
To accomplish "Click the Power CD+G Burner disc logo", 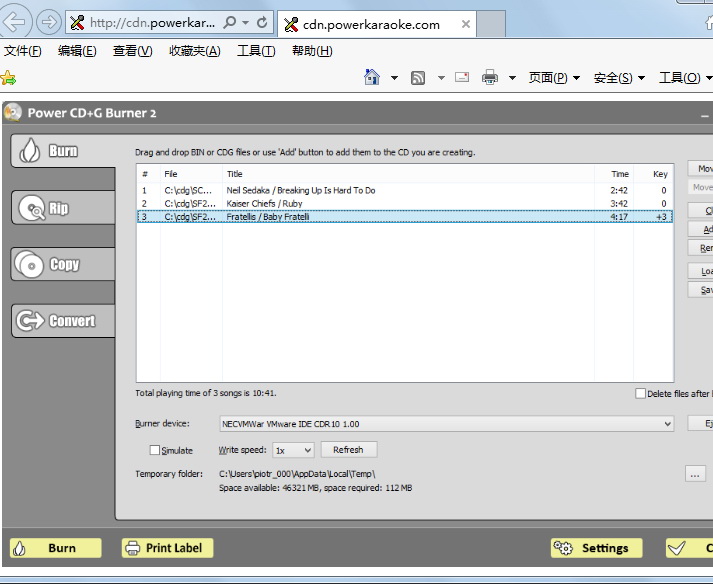I will click(13, 112).
